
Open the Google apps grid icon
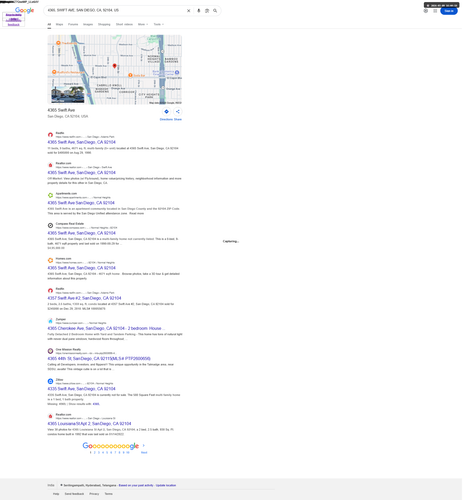[435, 11]
